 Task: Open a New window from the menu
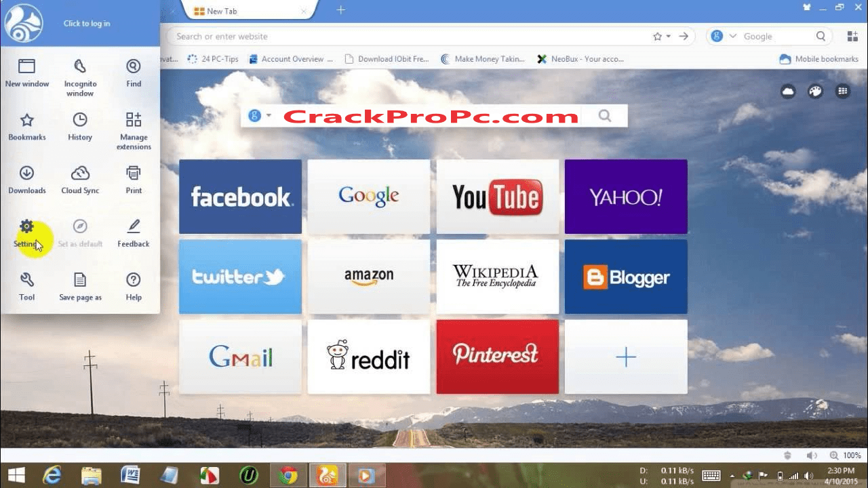[x=27, y=73]
